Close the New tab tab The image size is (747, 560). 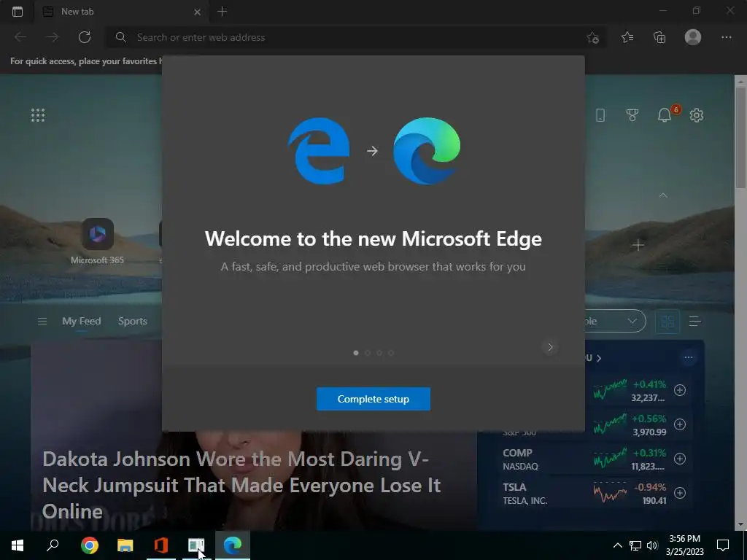[197, 12]
